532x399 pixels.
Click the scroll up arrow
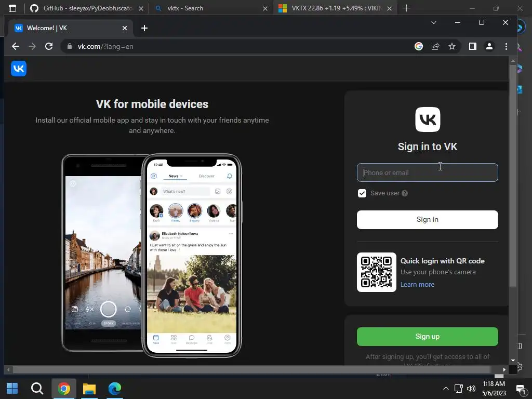coord(513,61)
